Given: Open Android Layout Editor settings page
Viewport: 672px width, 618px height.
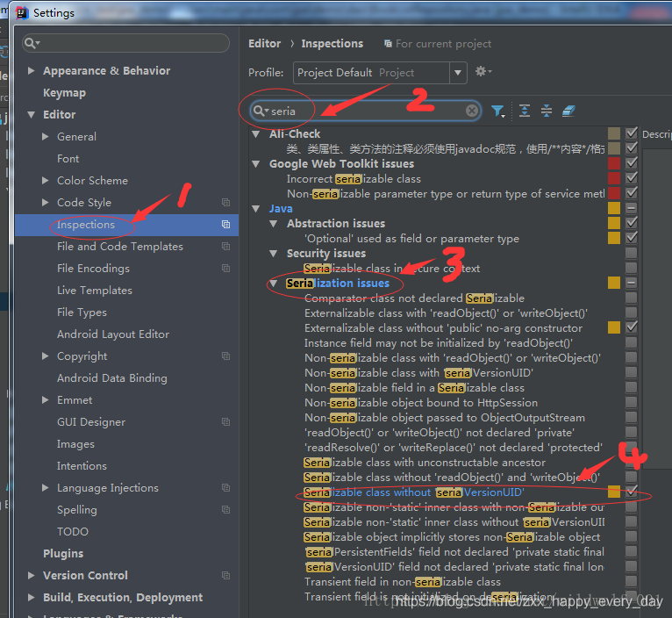Looking at the screenshot, I should click(x=113, y=334).
